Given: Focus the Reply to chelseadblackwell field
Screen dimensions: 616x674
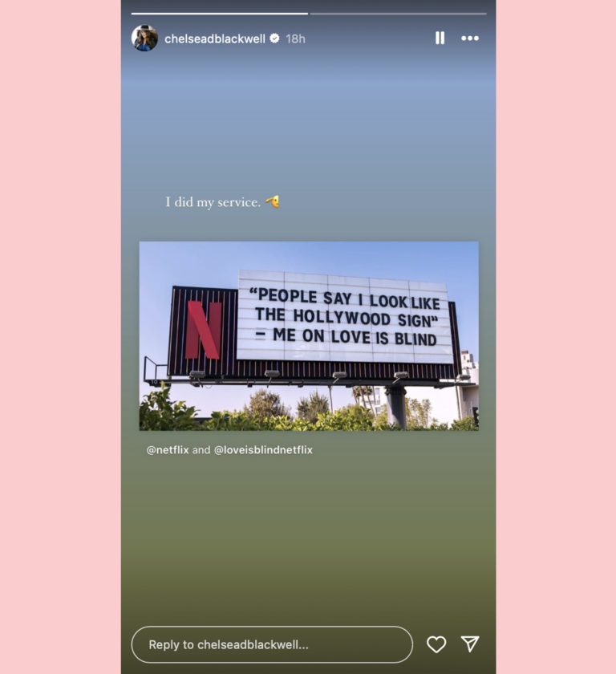Looking at the screenshot, I should coord(272,644).
